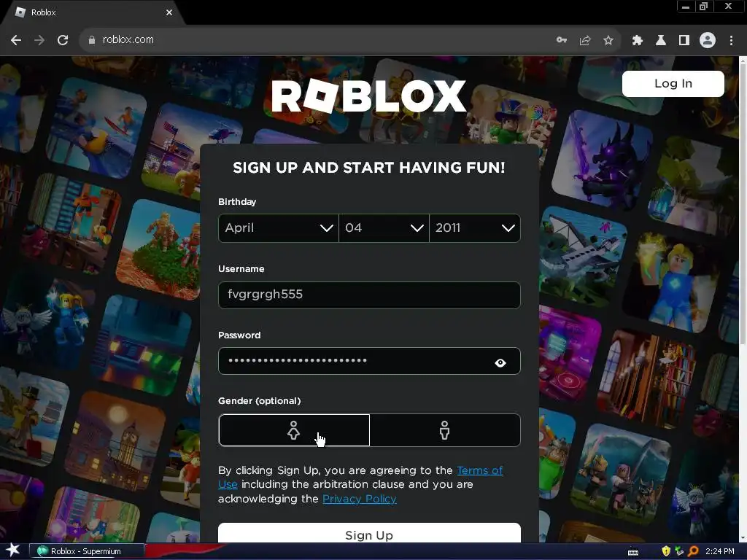Click the yellow shield tray icon
747x560 pixels.
point(666,551)
